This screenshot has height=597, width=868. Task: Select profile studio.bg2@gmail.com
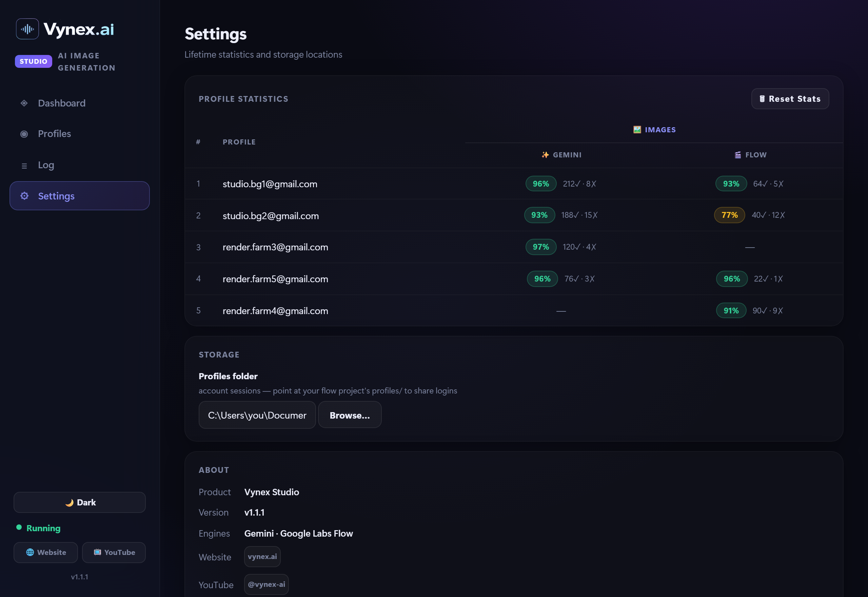click(271, 216)
